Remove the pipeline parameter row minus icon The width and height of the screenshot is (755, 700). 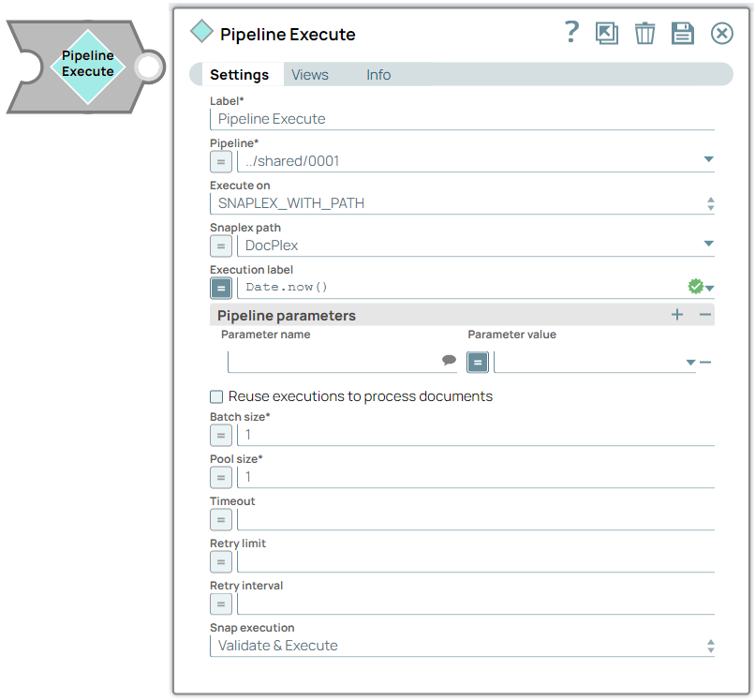[705, 363]
